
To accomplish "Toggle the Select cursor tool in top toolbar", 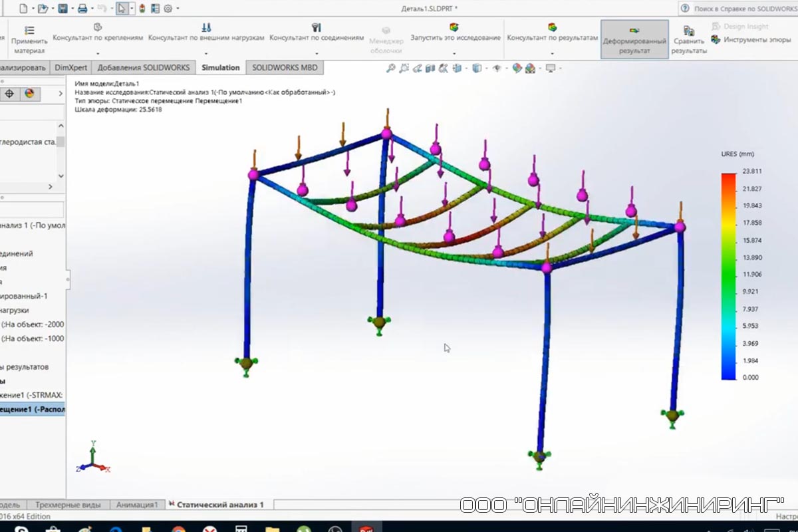I will click(121, 9).
